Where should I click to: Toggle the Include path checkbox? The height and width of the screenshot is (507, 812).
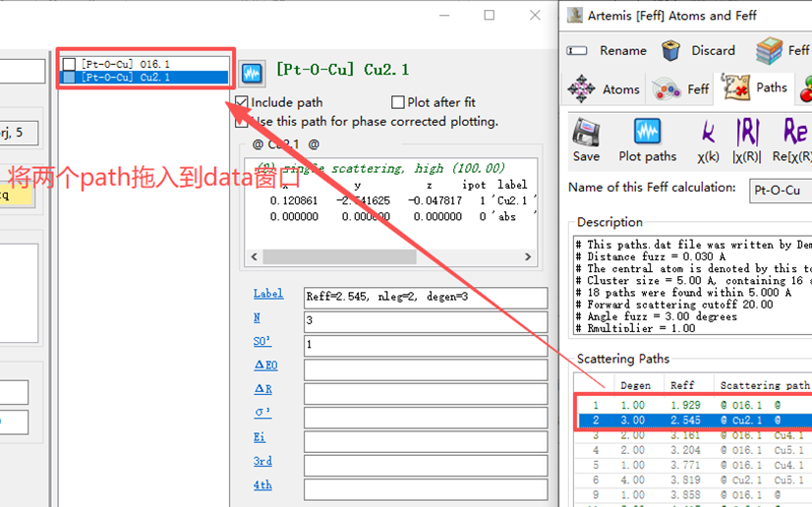tap(241, 102)
